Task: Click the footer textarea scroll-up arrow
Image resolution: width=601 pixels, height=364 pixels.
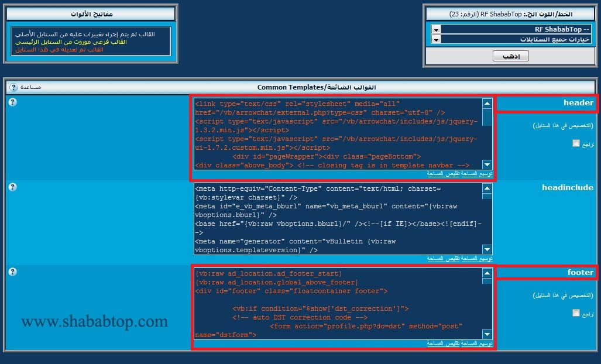Action: [487, 273]
